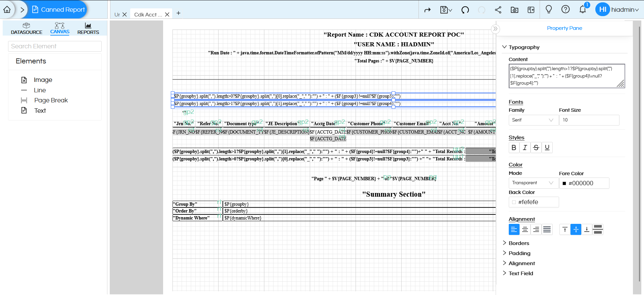Align text right
The height and width of the screenshot is (295, 644).
pos(536,230)
